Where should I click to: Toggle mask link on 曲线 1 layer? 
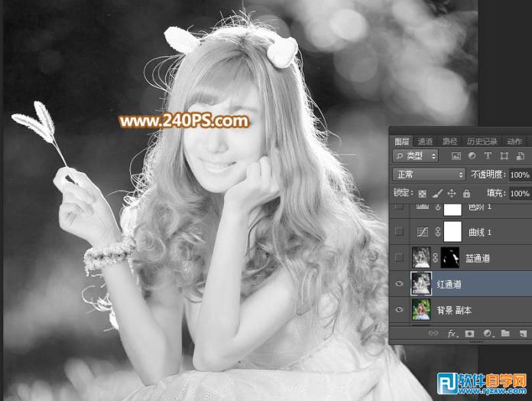438,232
